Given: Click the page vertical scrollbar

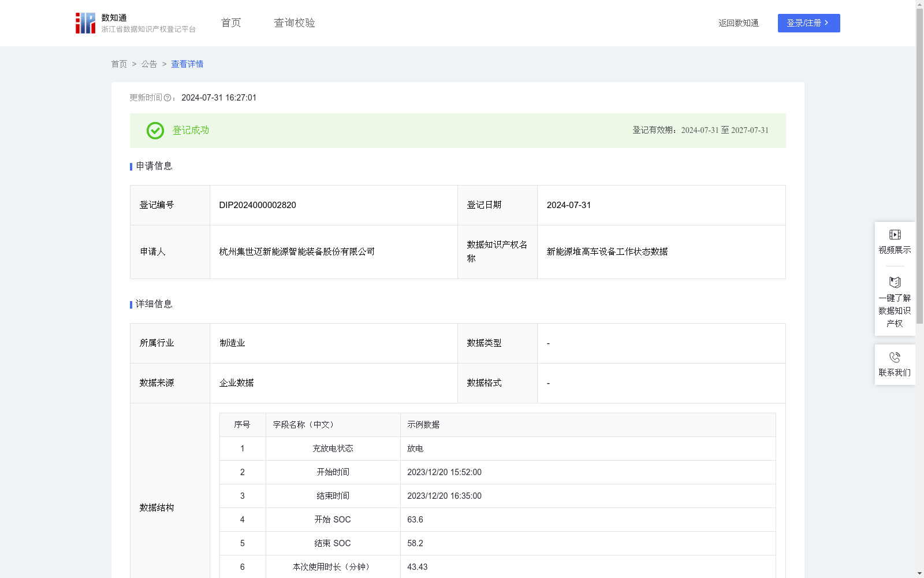Looking at the screenshot, I should click(x=919, y=166).
